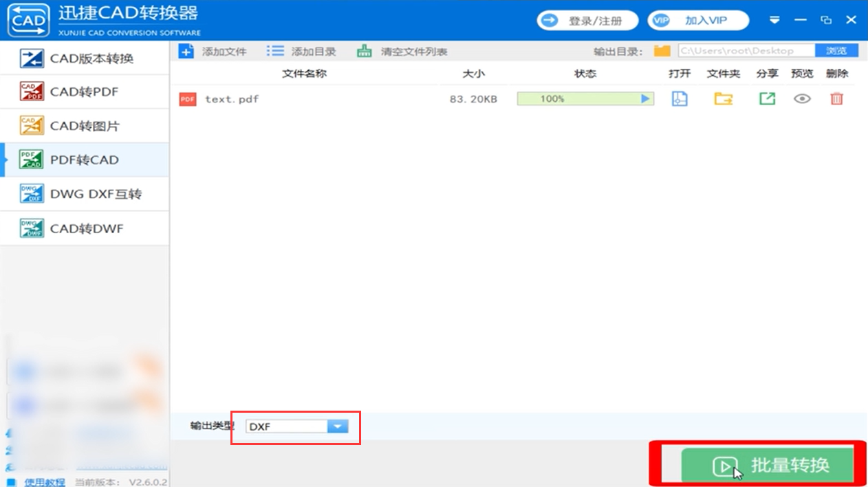The image size is (868, 487).
Task: Minimize the window
Action: click(800, 20)
